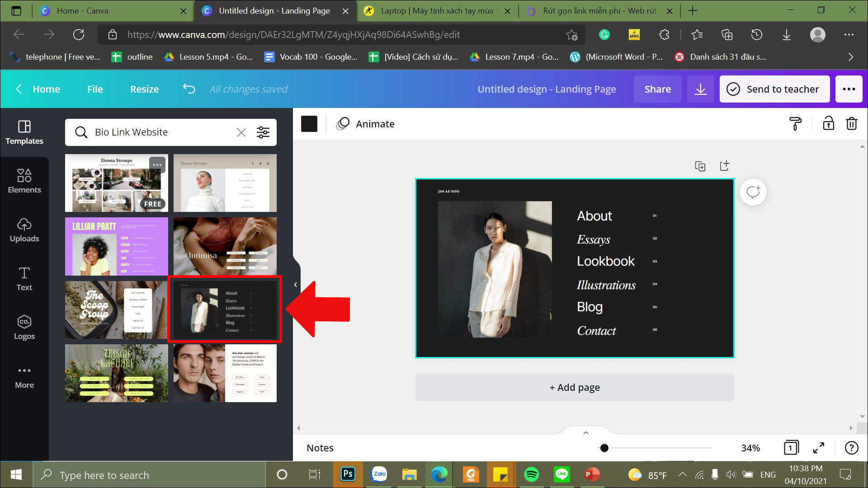Screen dimensions: 868x488
Task: Open the File menu
Action: point(95,89)
